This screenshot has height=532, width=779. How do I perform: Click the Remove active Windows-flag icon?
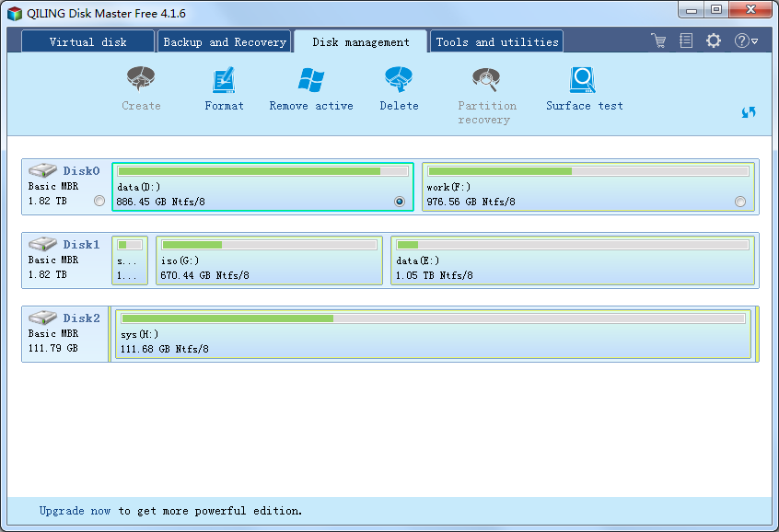coord(311,80)
